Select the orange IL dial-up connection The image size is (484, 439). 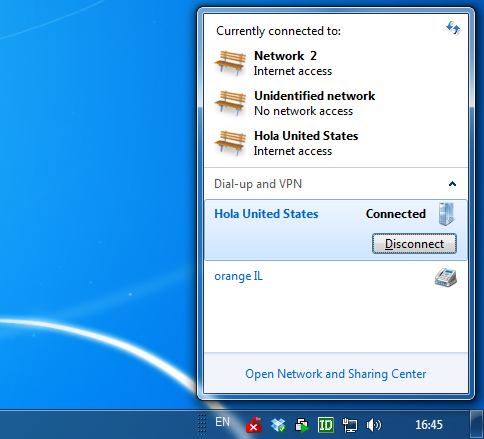click(x=336, y=277)
